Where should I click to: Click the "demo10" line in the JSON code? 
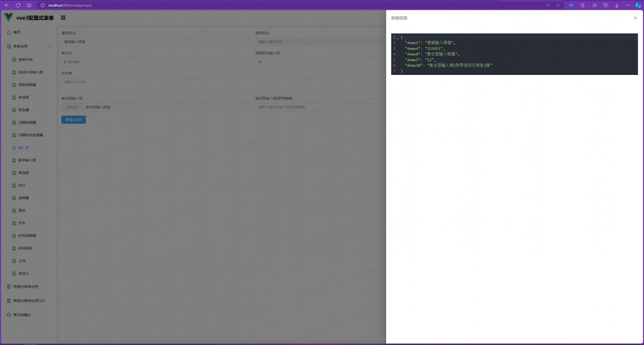pos(448,66)
